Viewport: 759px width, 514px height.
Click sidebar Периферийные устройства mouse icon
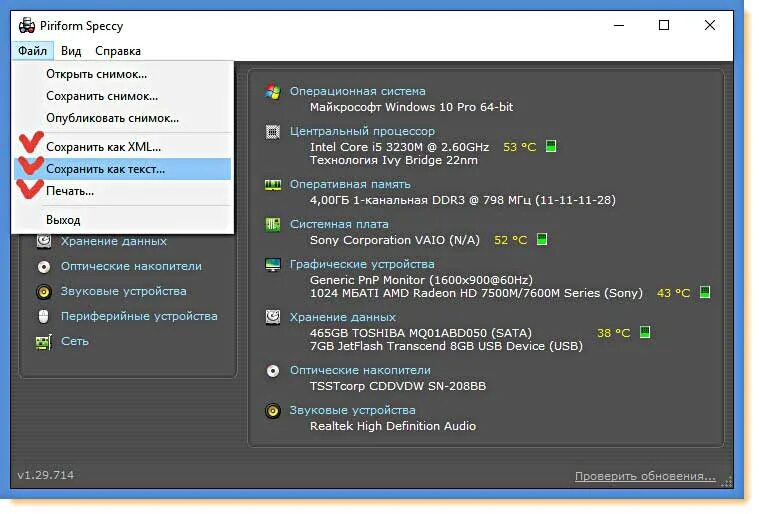pyautogui.click(x=44, y=317)
